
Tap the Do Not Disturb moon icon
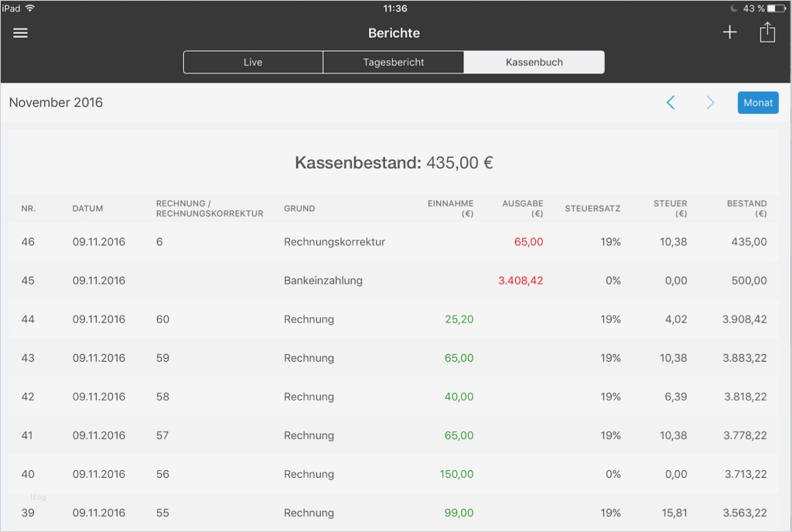[733, 9]
